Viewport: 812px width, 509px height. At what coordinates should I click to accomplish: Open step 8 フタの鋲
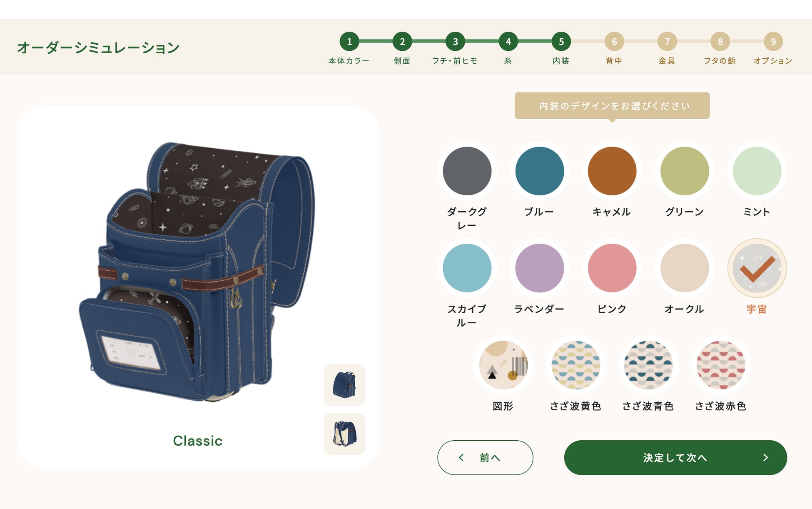720,42
